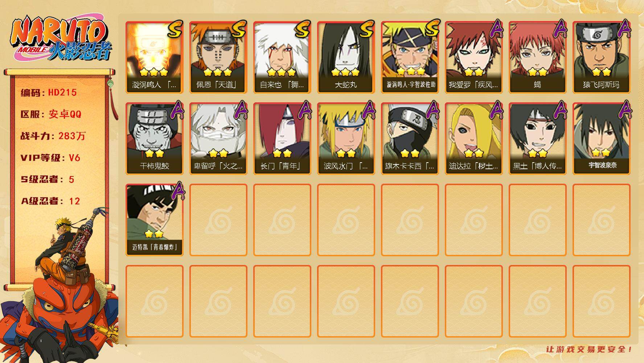
Task: Click the 编码 HD215 label
Action: point(49,93)
